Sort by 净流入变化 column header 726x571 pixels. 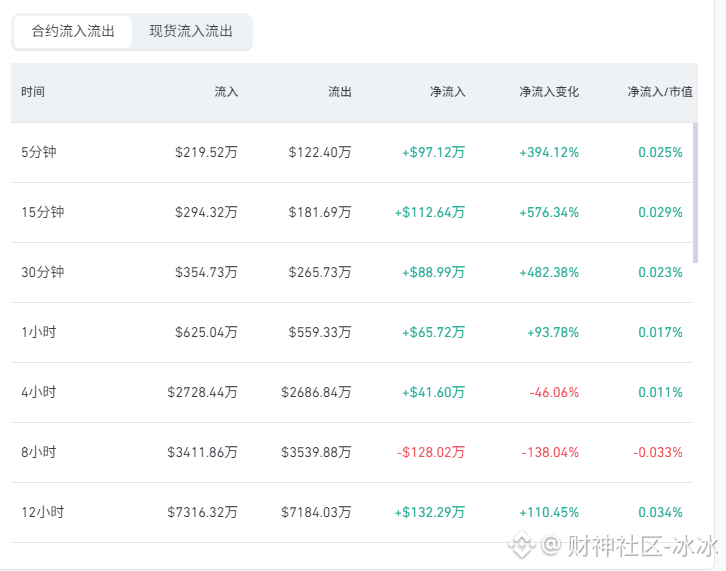tap(549, 92)
